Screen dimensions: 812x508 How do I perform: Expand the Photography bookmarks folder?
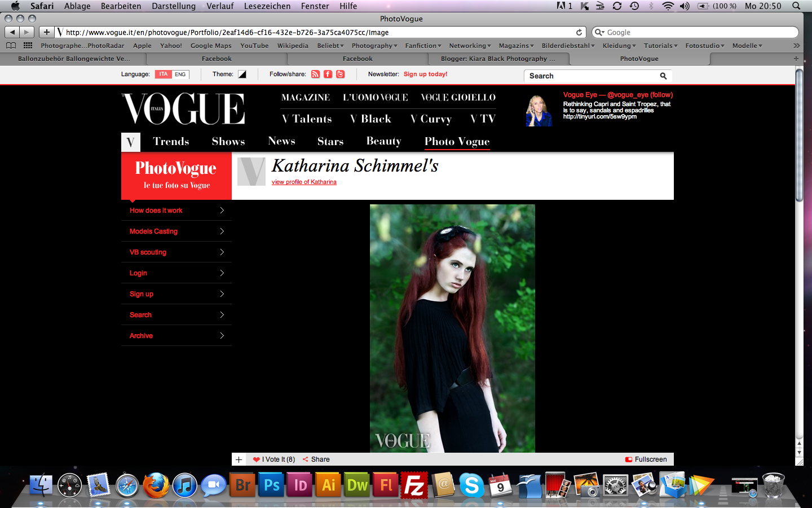pyautogui.click(x=374, y=46)
